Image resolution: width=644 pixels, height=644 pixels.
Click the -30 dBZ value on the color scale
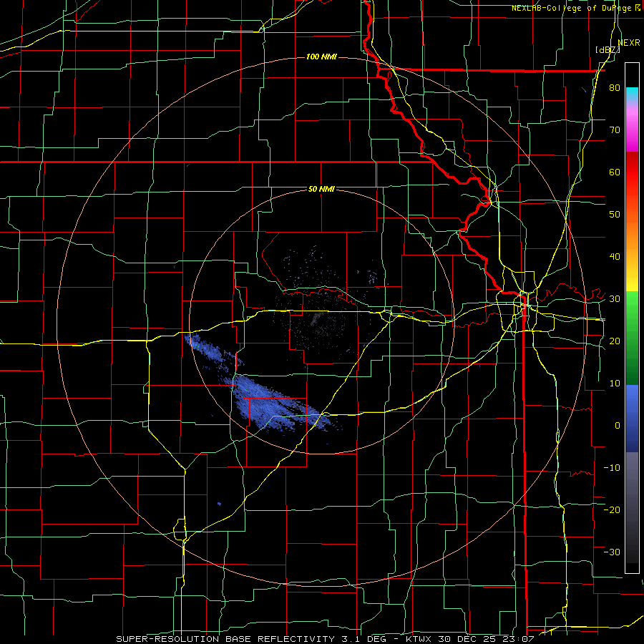[x=612, y=552]
